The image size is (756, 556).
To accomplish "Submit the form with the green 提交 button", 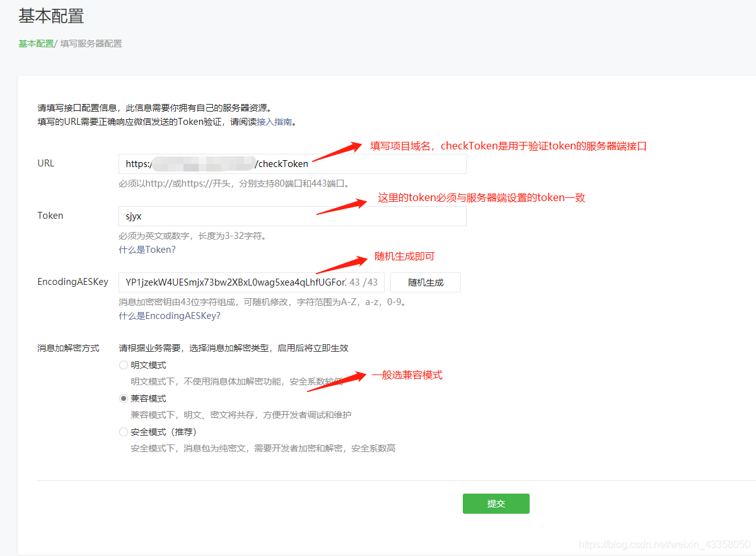I will point(496,504).
